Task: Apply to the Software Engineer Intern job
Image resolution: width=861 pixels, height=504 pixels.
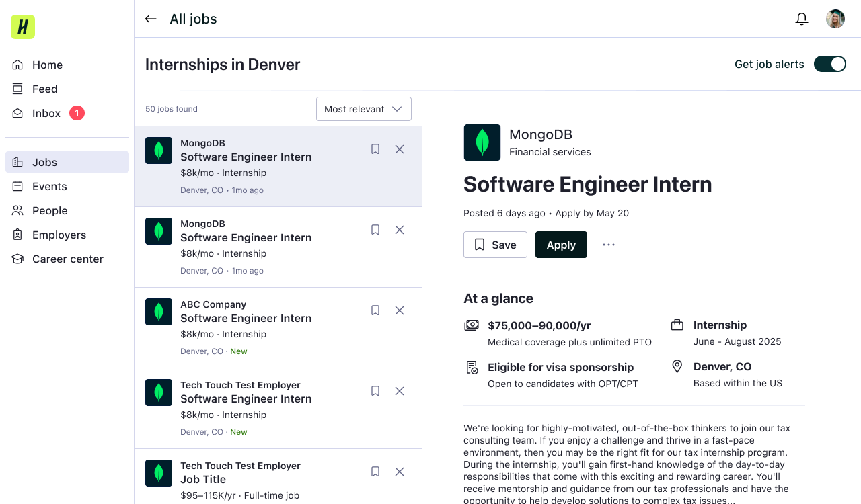Action: [561, 245]
